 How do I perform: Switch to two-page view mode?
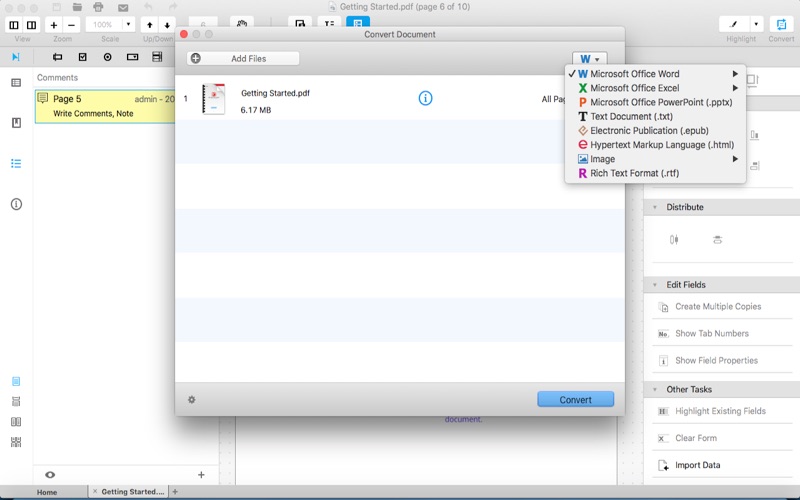coord(16,422)
